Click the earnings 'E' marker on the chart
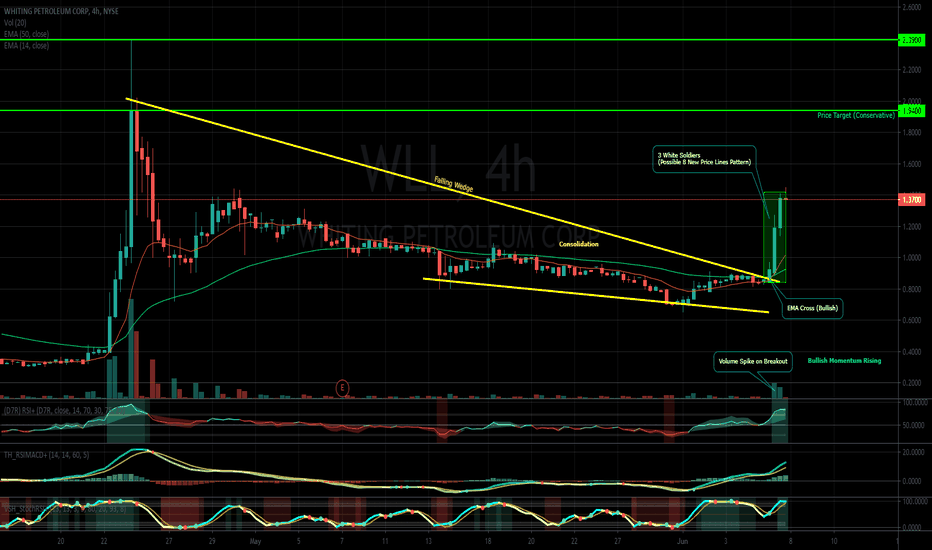 click(x=342, y=389)
